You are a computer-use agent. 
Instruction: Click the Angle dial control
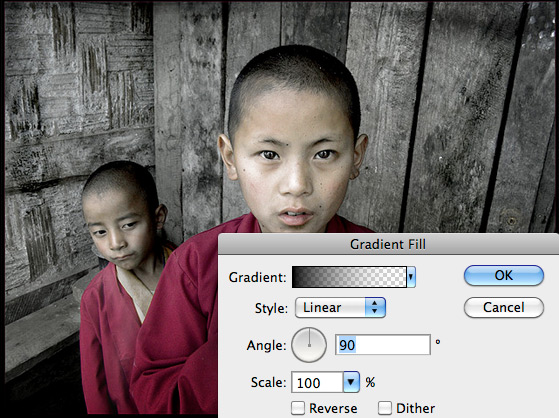309,345
